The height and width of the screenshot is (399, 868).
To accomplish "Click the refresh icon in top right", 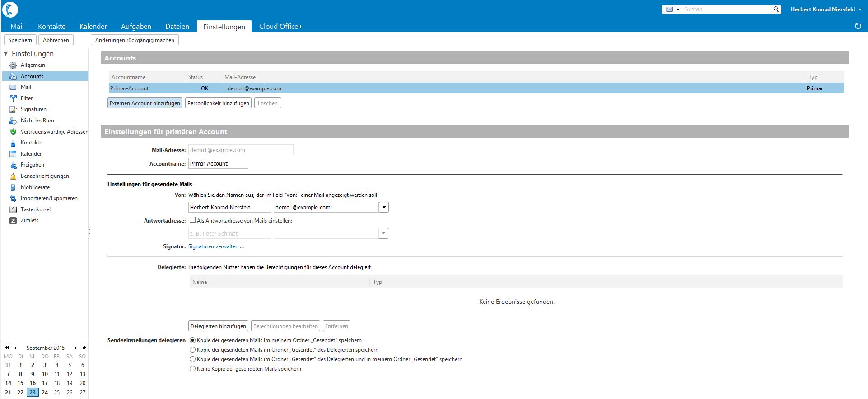I will (x=858, y=26).
